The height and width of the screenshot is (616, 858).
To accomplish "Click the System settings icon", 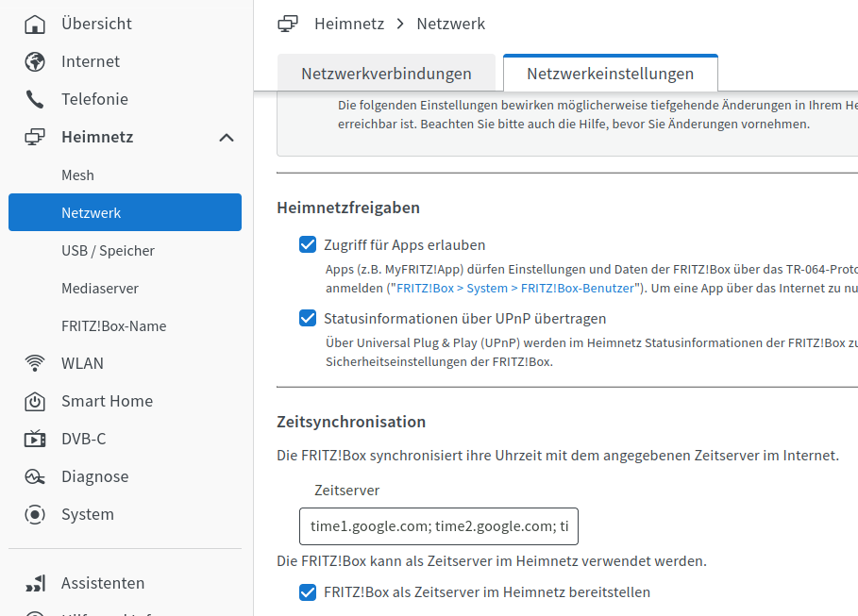I will (35, 515).
